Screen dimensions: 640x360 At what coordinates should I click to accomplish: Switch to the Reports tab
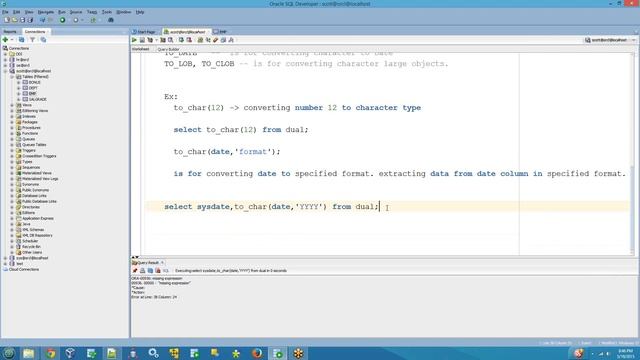point(10,32)
